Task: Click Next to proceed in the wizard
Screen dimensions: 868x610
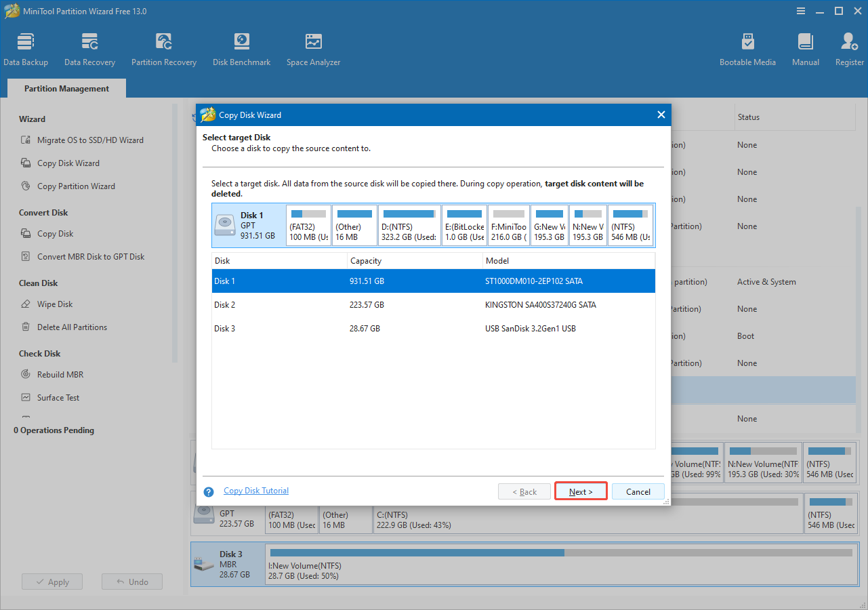Action: 580,491
